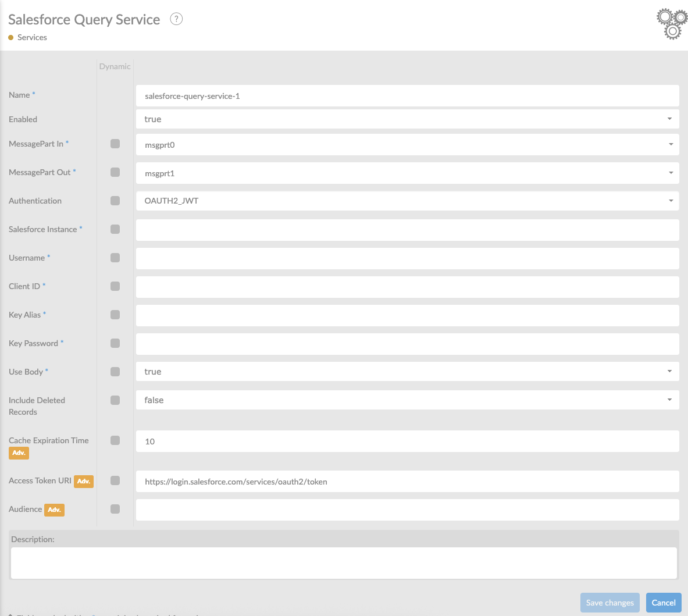Image resolution: width=688 pixels, height=616 pixels.
Task: Click the Access Token URI field
Action: (407, 482)
